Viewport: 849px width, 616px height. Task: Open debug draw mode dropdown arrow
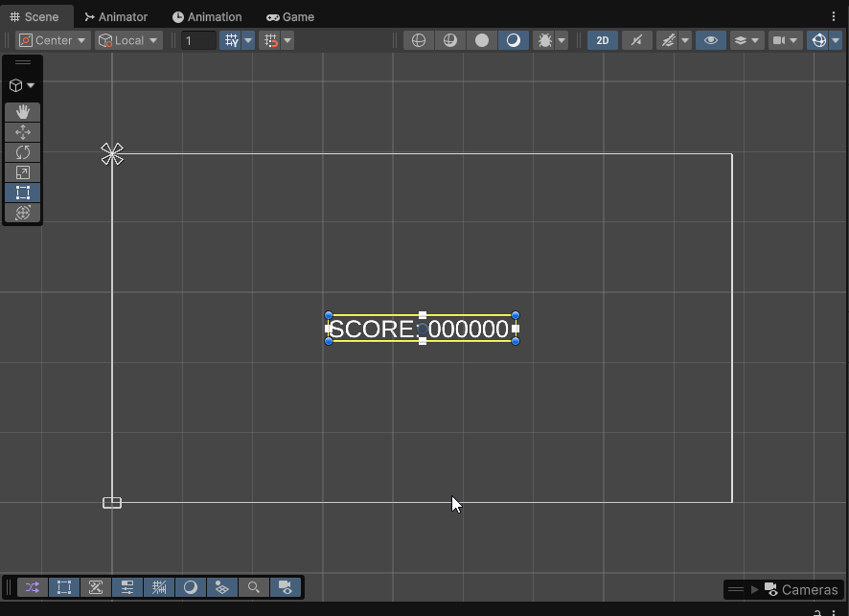coord(562,40)
